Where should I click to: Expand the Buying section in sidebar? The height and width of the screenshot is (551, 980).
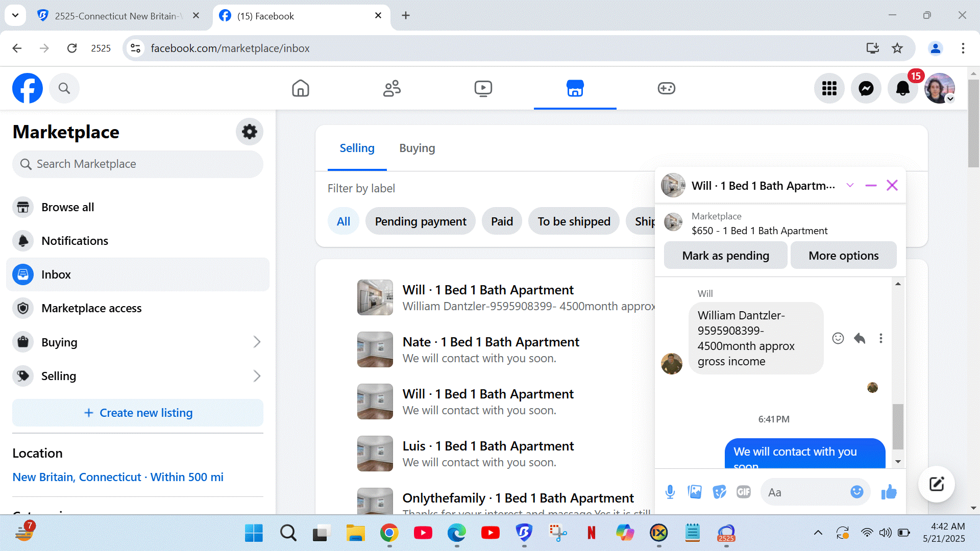(x=257, y=342)
